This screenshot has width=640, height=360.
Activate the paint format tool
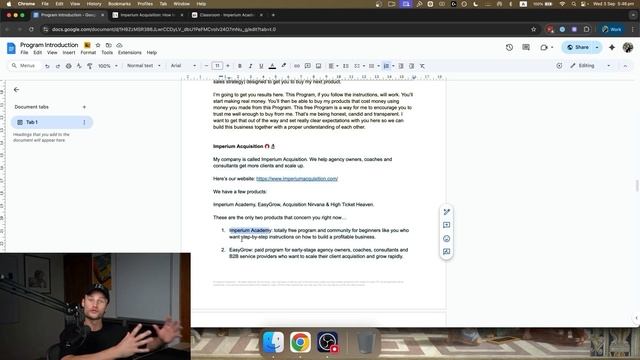pyautogui.click(x=90, y=66)
